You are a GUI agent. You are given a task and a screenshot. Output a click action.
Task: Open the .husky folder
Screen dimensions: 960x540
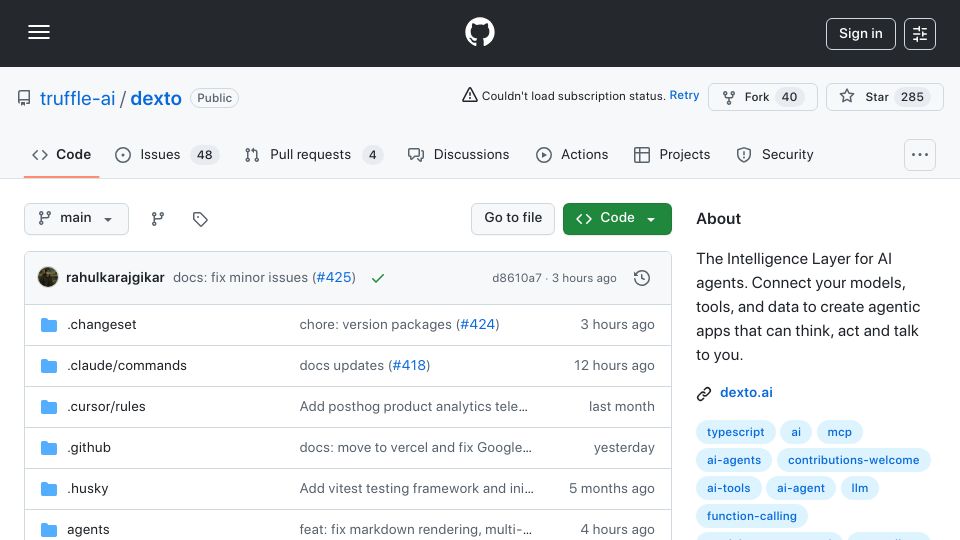click(x=88, y=489)
